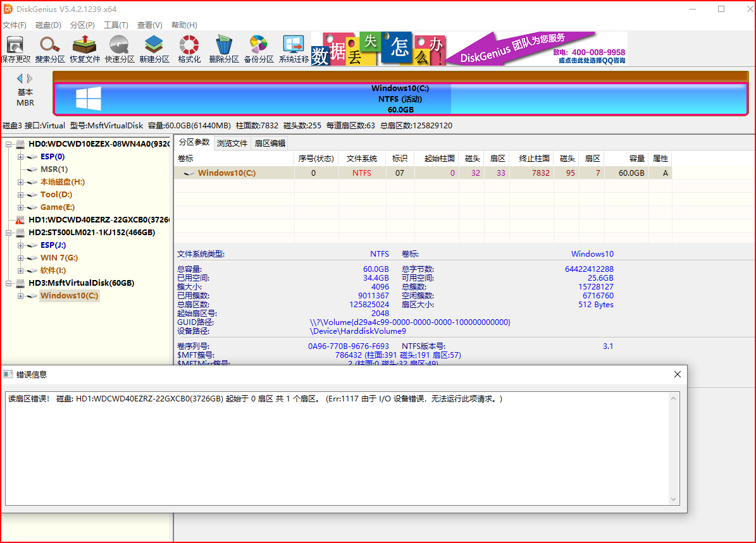756x543 pixels.
Task: Expand the WIN 7(G:) node
Action: tap(20, 258)
